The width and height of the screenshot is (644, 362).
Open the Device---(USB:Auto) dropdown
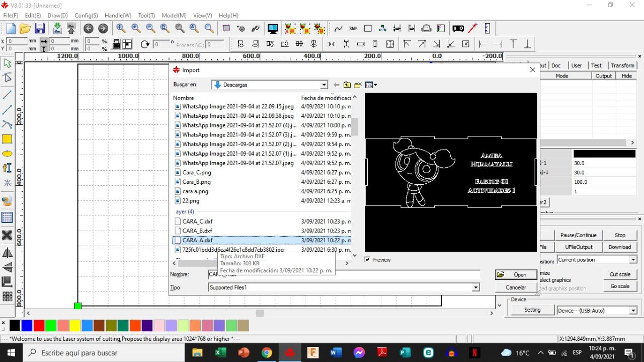click(633, 310)
